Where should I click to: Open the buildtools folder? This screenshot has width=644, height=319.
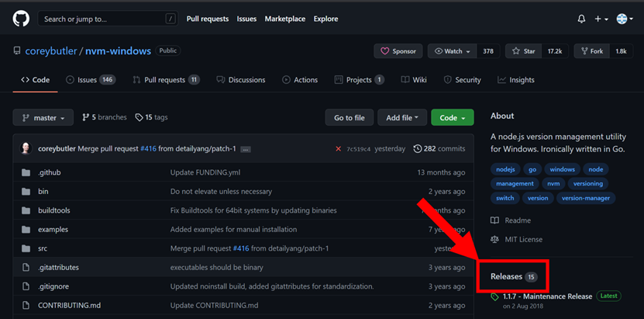(53, 210)
